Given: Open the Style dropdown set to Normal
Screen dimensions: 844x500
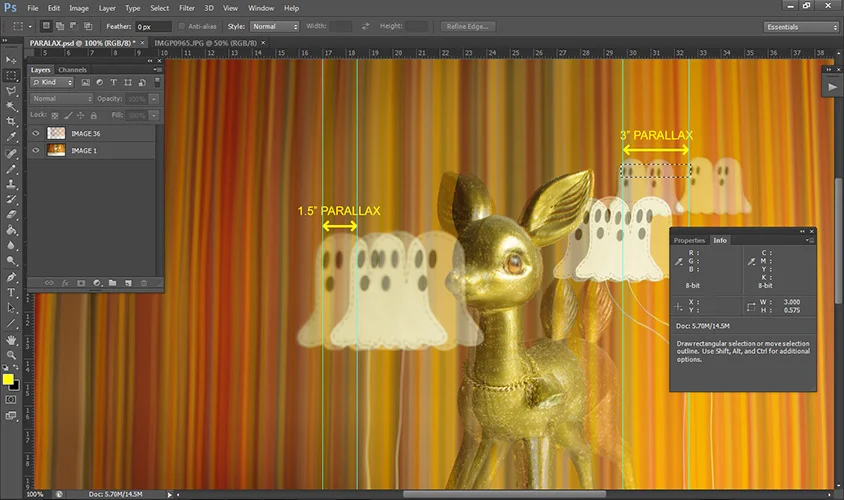Looking at the screenshot, I should pos(274,26).
